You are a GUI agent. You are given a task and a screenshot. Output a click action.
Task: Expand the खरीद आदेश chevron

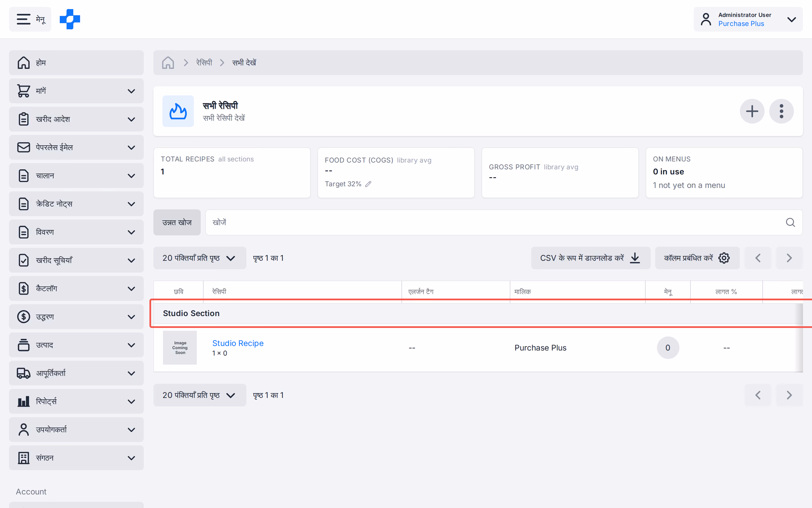(x=132, y=119)
